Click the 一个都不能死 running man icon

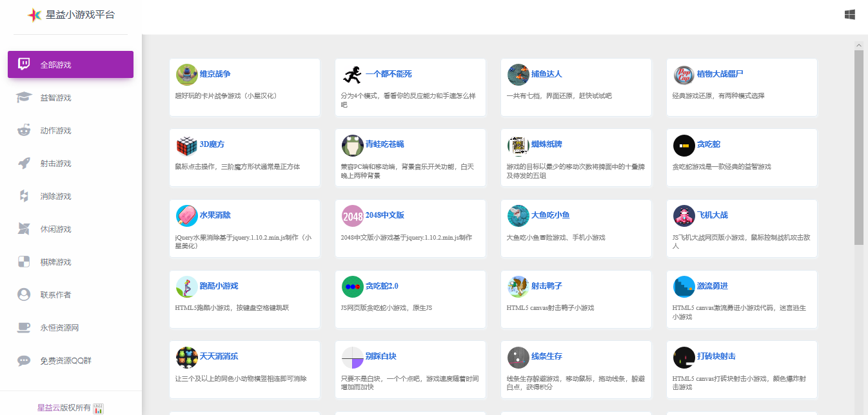[x=353, y=75]
